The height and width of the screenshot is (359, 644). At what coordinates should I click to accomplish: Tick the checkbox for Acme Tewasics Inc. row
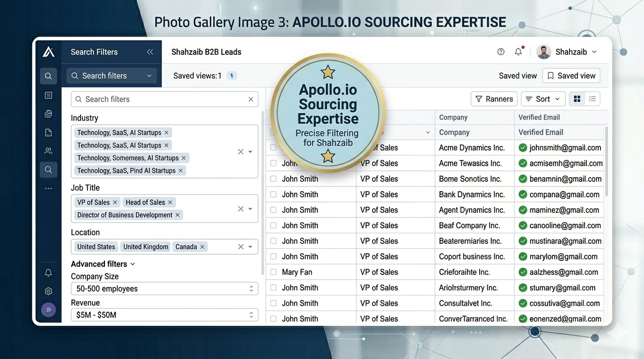point(273,164)
